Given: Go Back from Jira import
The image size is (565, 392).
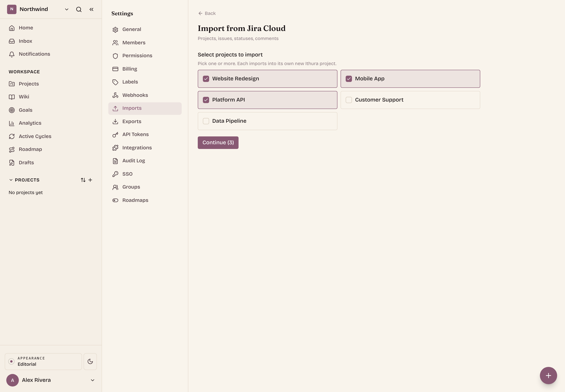Looking at the screenshot, I should [207, 13].
